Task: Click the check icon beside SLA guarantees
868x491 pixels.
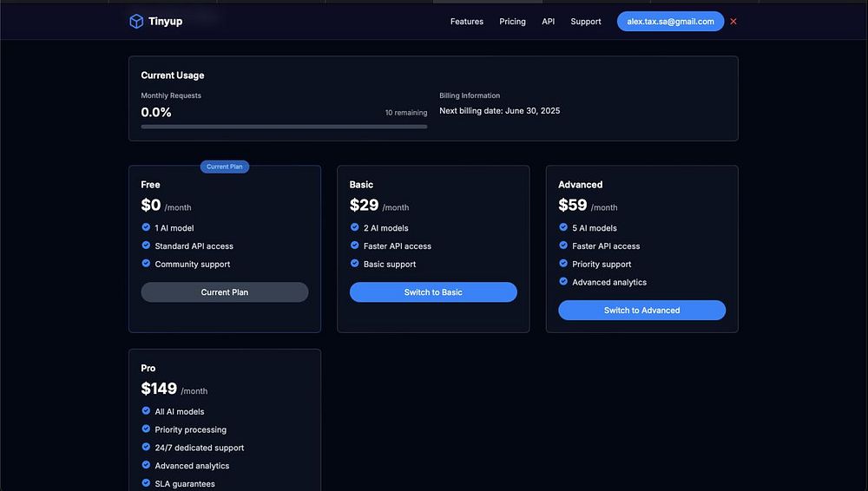Action: pyautogui.click(x=146, y=482)
